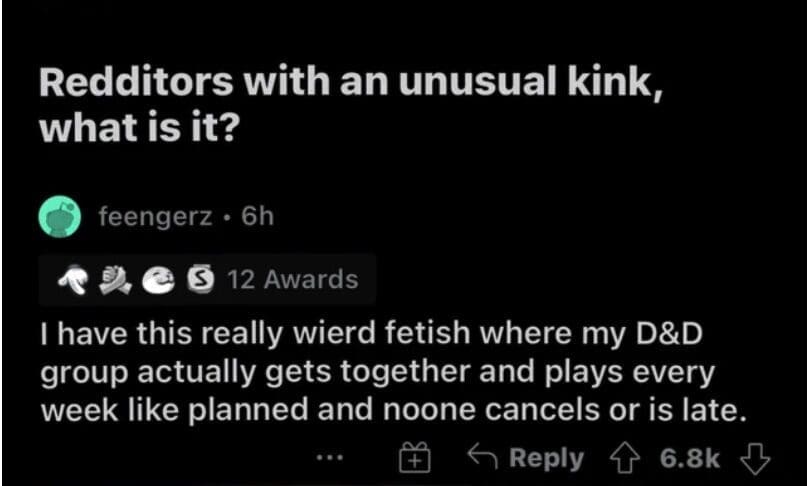This screenshot has height=486, width=808.
Task: Click the second award icon in the awards row
Action: (x=113, y=279)
